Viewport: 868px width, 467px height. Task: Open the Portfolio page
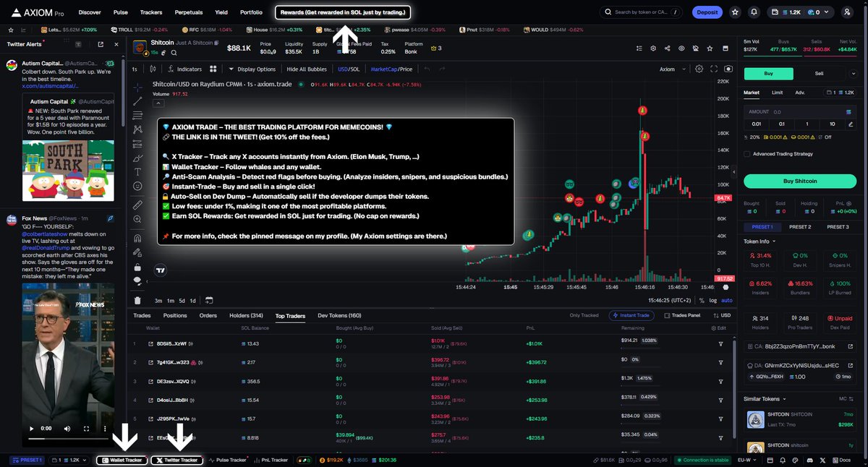(251, 12)
